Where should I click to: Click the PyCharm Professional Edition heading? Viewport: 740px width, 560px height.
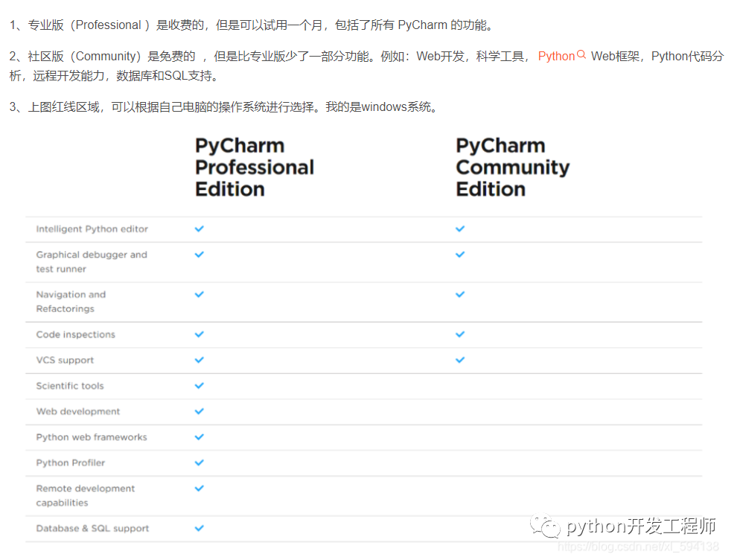[x=255, y=167]
